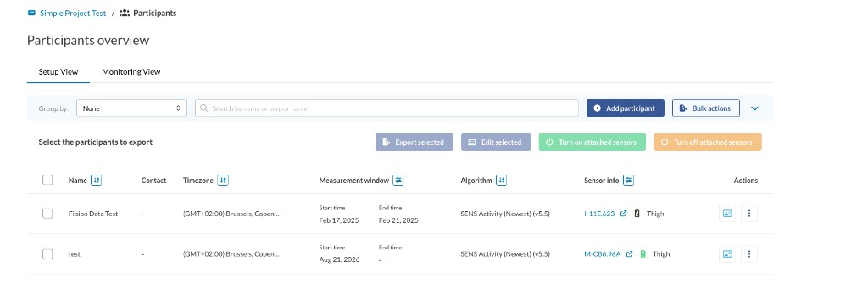
Task: Open participant card for test row
Action: [727, 254]
